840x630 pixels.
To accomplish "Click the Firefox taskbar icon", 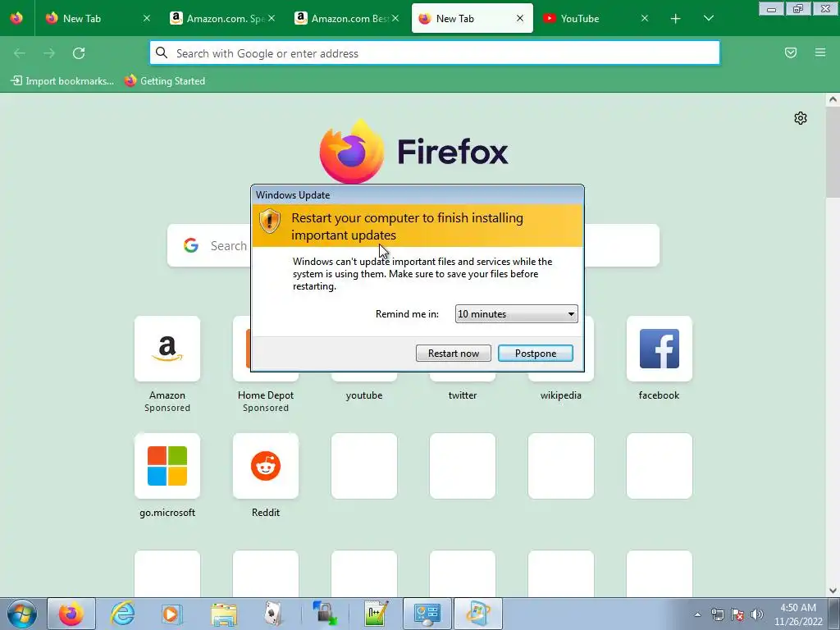I will (x=71, y=614).
